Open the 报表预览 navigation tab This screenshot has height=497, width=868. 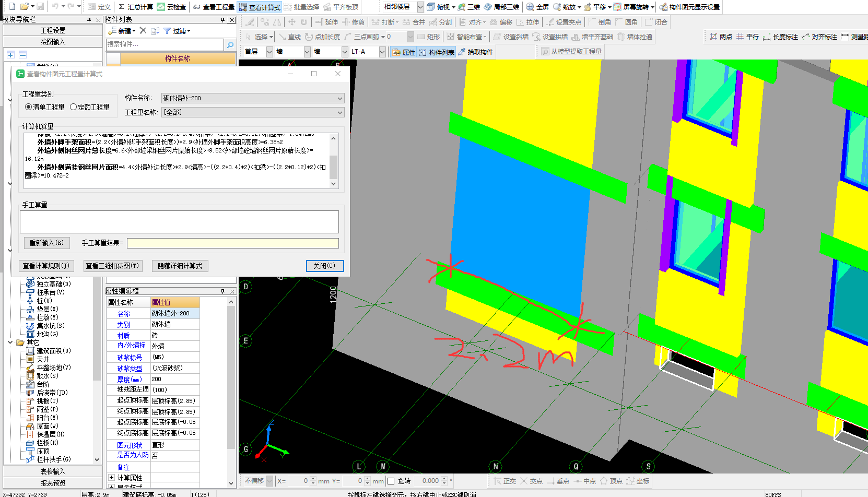tap(53, 483)
